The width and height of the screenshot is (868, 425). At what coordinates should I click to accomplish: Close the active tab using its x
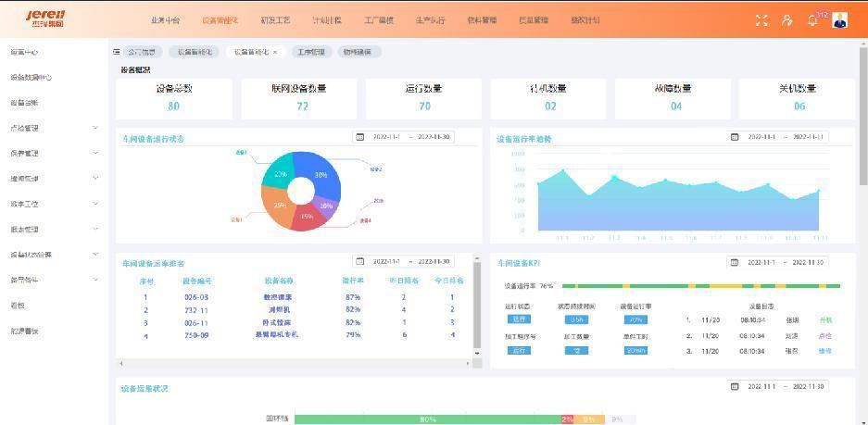coord(275,52)
